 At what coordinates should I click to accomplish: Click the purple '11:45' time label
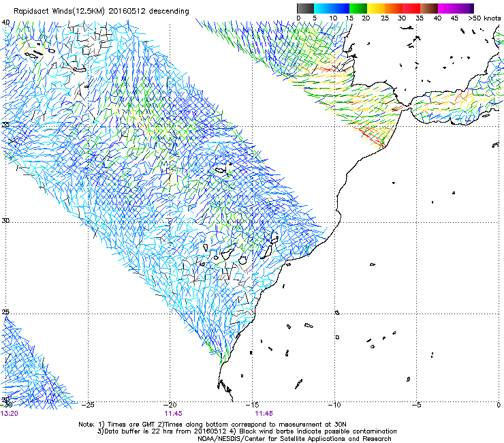point(173,414)
